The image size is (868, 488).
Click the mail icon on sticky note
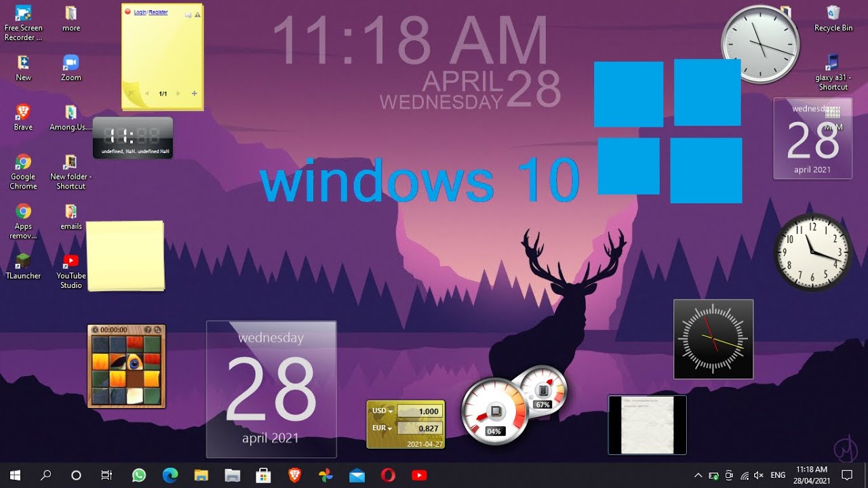[x=188, y=14]
